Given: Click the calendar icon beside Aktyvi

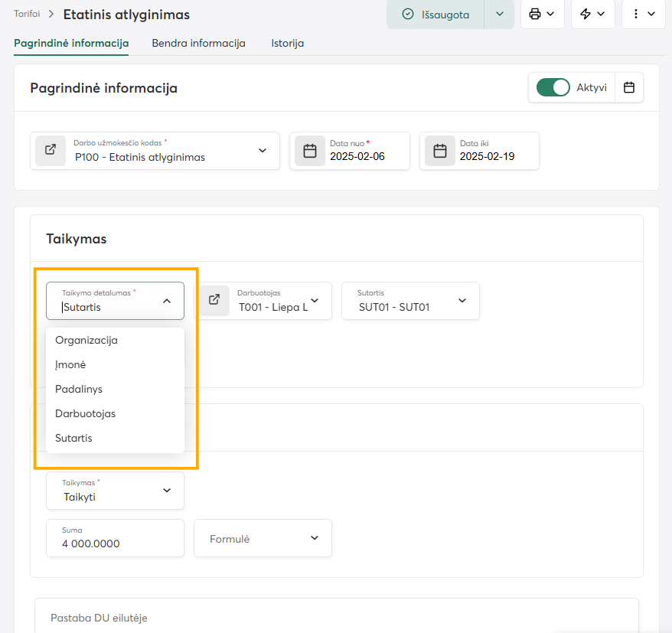Looking at the screenshot, I should coord(628,87).
